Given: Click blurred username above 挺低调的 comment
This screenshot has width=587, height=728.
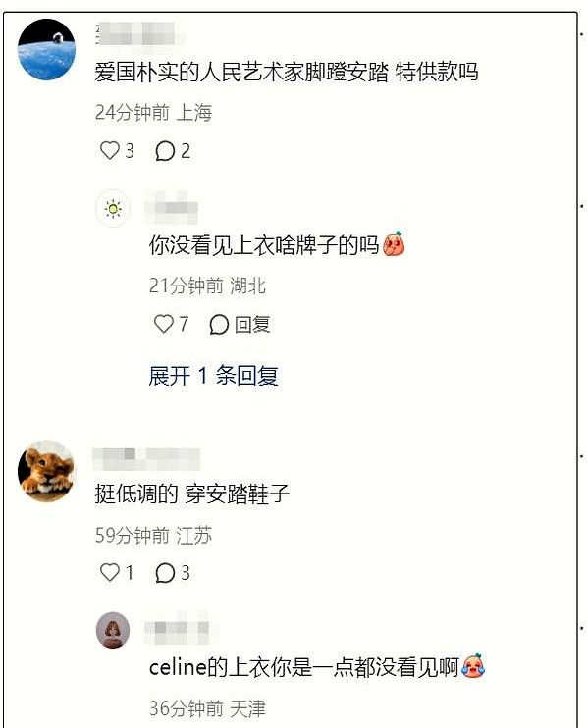Looking at the screenshot, I should pos(146,459).
